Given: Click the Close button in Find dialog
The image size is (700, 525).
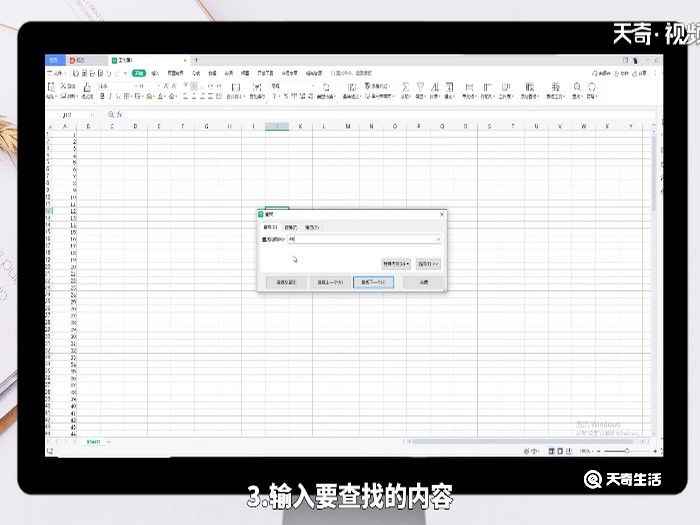Looking at the screenshot, I should [424, 283].
